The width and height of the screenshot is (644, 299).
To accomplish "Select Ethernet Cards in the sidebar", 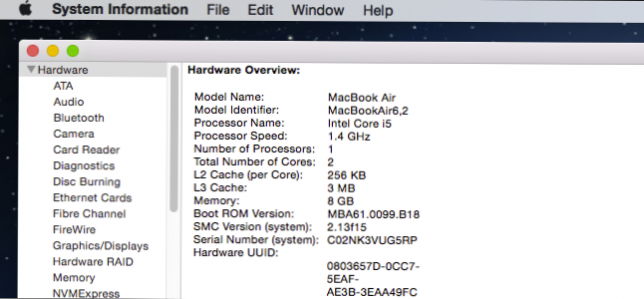I will coord(92,198).
